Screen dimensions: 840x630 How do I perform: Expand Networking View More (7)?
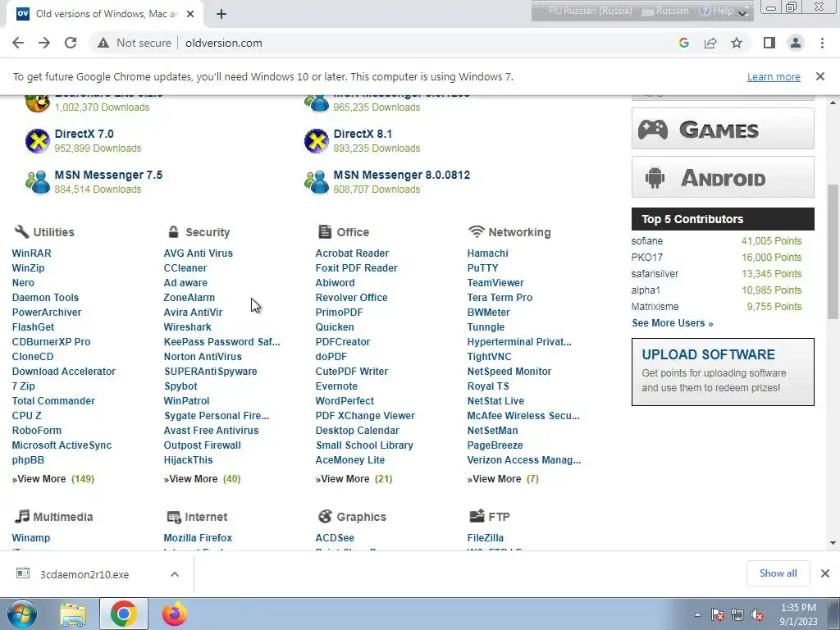[x=503, y=479]
